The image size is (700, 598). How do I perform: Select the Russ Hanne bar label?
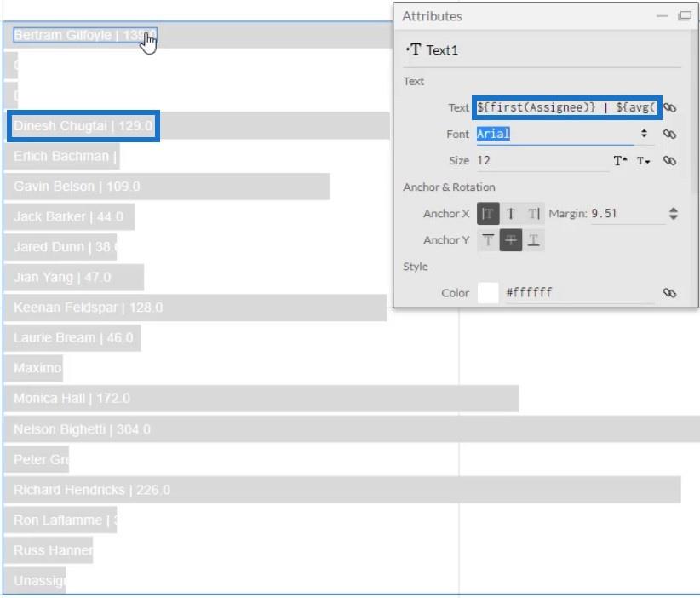[x=53, y=550]
